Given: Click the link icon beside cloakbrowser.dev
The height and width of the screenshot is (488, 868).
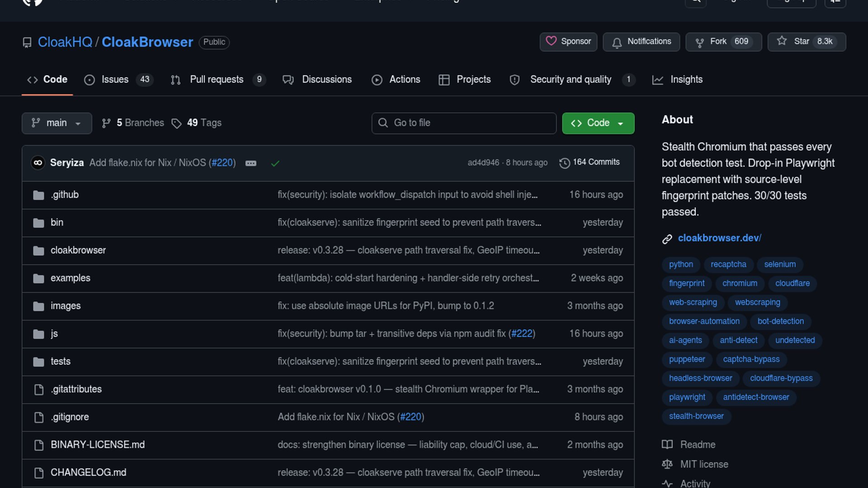Looking at the screenshot, I should pos(667,239).
